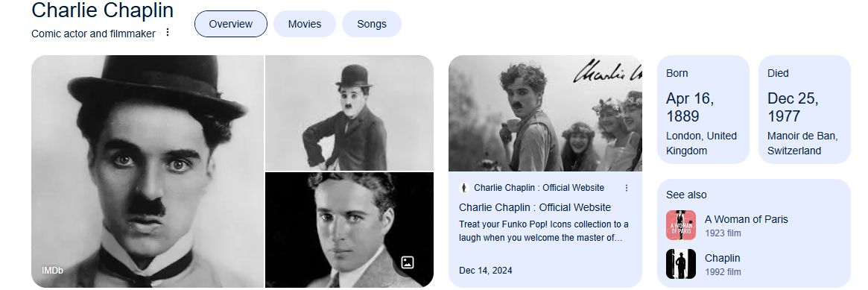The height and width of the screenshot is (290, 868).
Task: Click the three-dot options on the Official Website card
Action: click(x=627, y=188)
